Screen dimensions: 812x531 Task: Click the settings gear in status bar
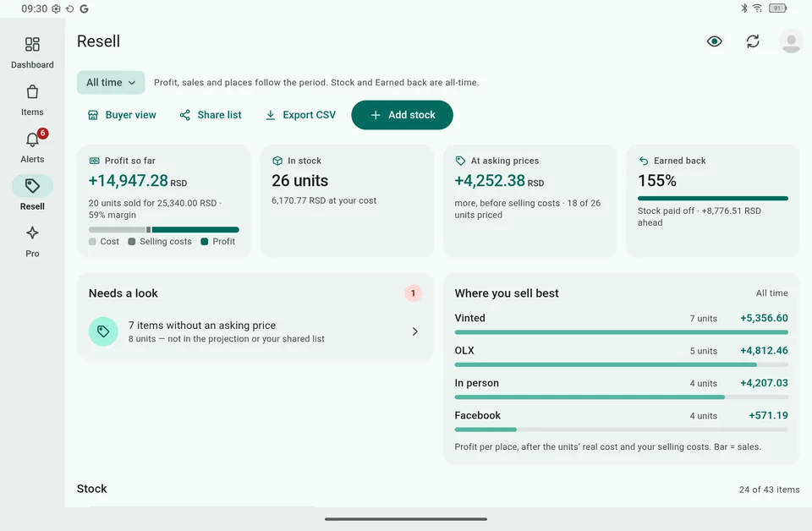pos(57,8)
